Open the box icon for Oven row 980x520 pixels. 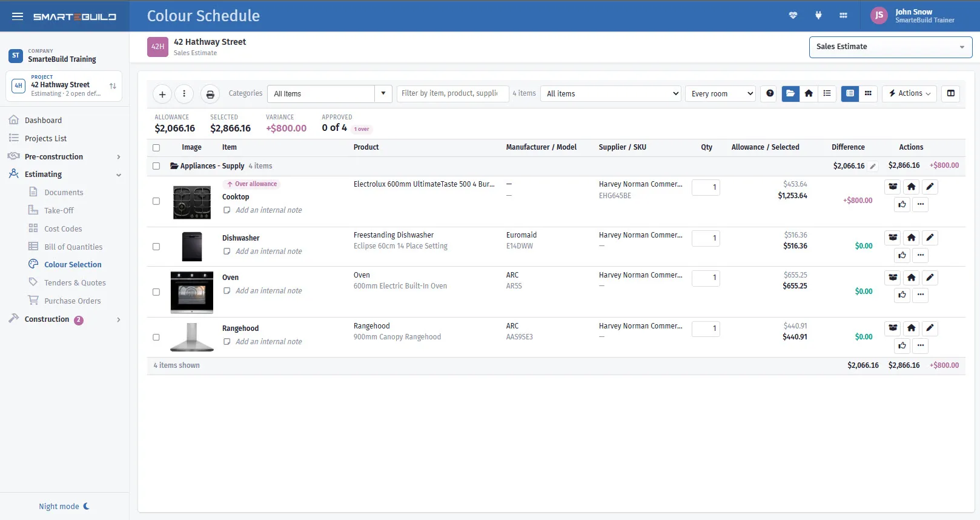(x=893, y=278)
